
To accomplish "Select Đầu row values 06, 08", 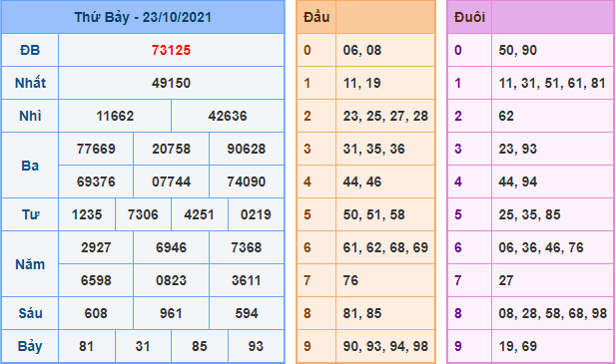I will pos(362,50).
